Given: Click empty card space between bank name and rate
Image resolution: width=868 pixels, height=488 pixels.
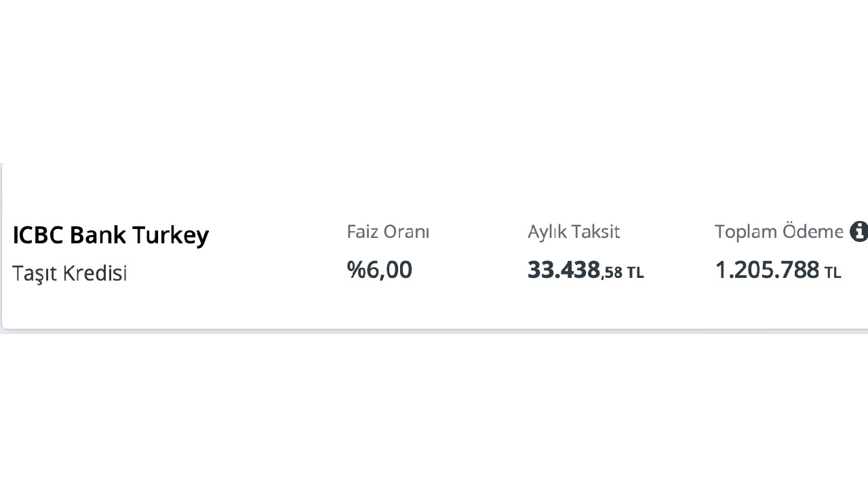Looking at the screenshot, I should point(278,251).
